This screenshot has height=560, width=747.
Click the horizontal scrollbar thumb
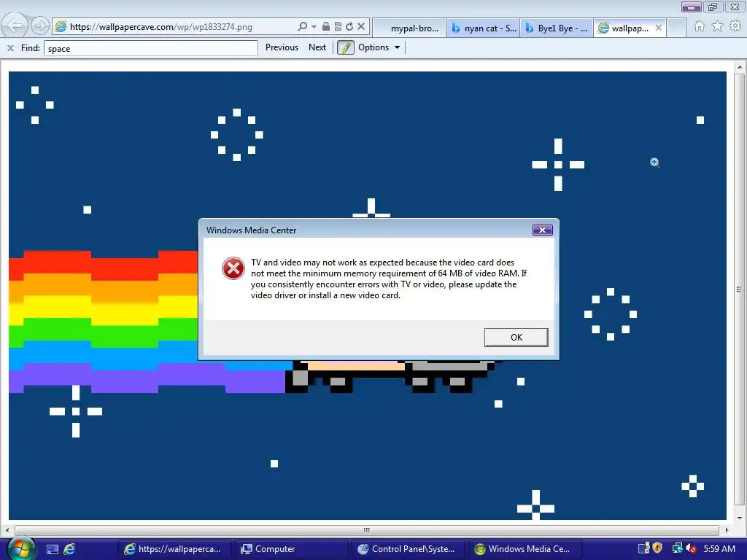[367, 529]
